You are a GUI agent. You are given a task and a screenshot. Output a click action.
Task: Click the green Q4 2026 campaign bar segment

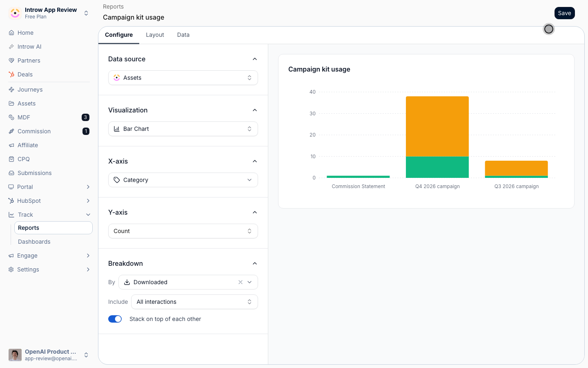click(x=437, y=167)
